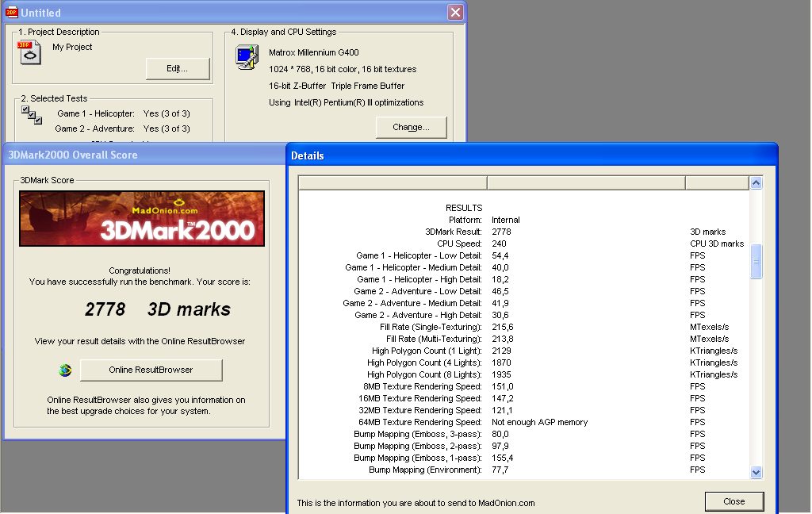812x514 pixels.
Task: Open the project Edit... button
Action: click(x=178, y=68)
